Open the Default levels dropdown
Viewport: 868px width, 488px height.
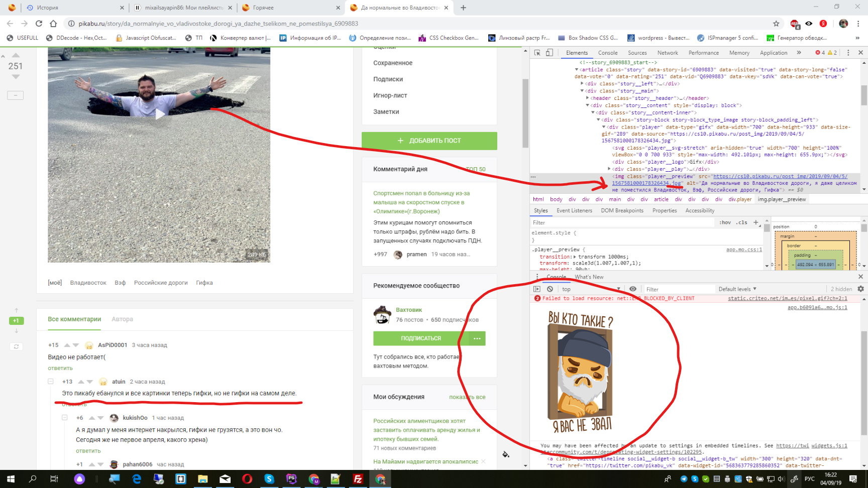pos(737,289)
